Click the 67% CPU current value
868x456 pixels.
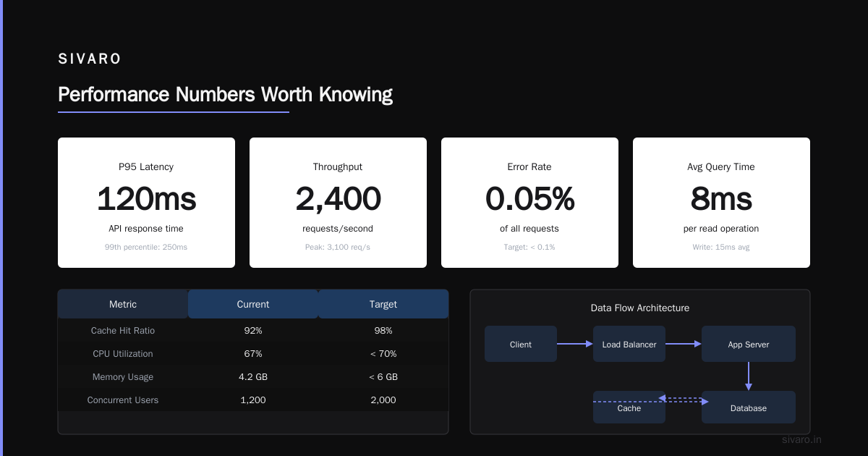click(x=253, y=354)
